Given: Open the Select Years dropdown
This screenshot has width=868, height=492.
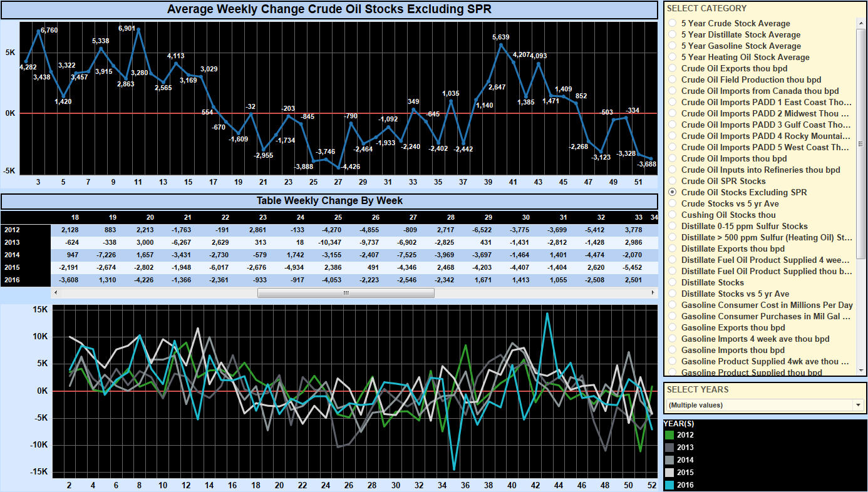Looking at the screenshot, I should coord(765,405).
